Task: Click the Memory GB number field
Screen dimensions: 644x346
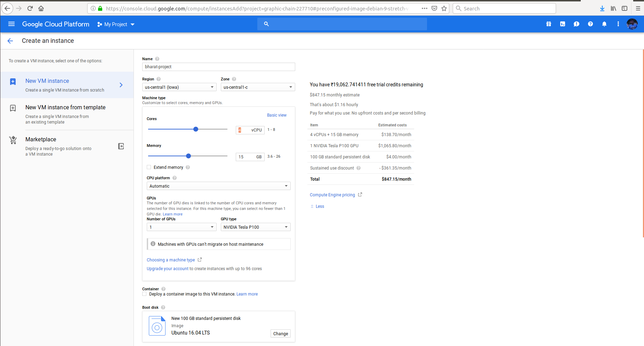Action: coord(250,157)
